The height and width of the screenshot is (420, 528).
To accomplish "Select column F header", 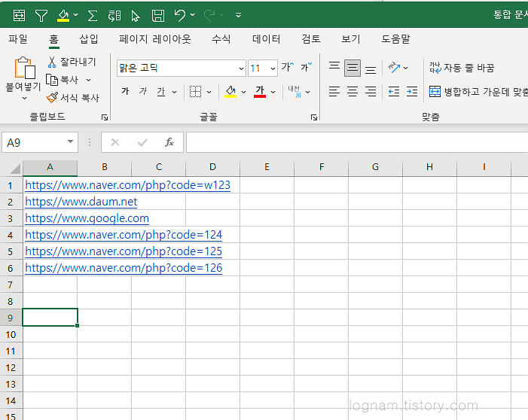I will point(322,167).
